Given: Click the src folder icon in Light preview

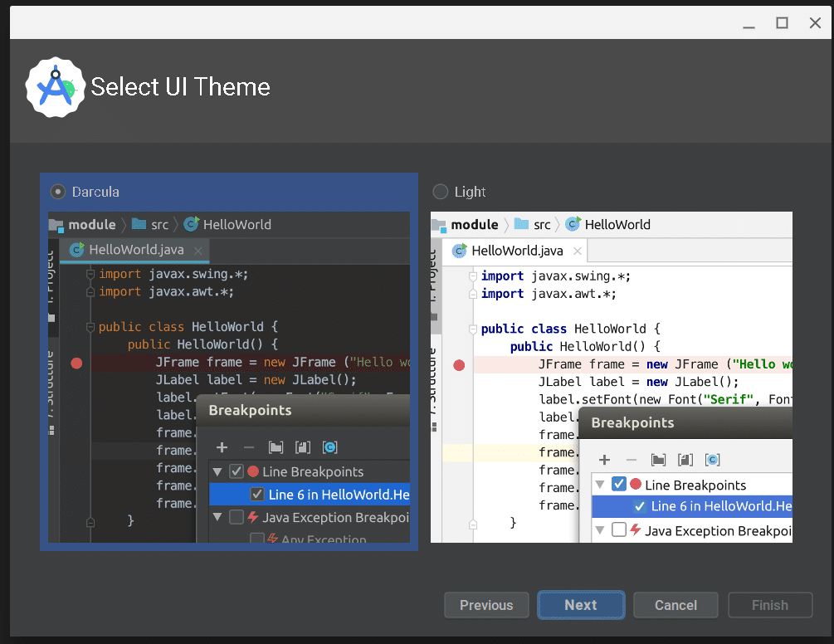Looking at the screenshot, I should click(x=522, y=224).
